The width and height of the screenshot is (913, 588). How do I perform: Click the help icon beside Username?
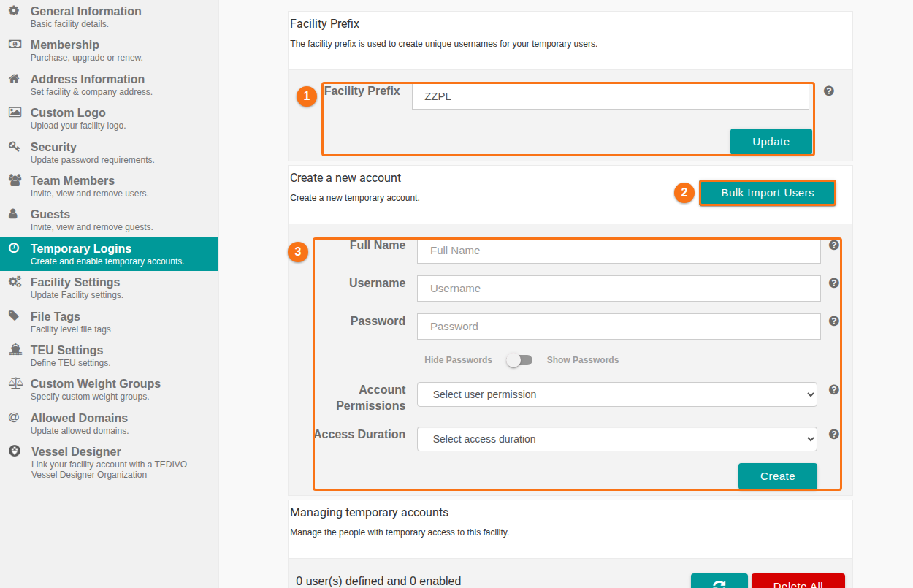point(834,283)
